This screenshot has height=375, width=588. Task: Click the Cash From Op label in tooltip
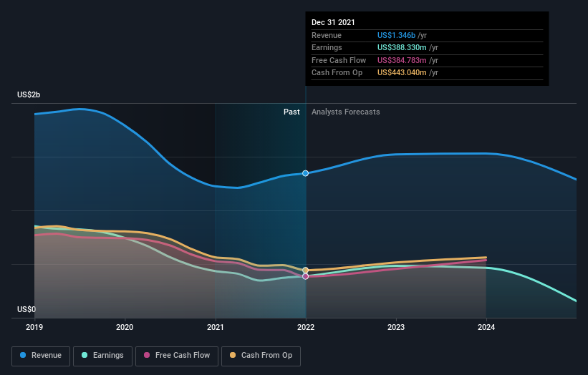coord(337,73)
